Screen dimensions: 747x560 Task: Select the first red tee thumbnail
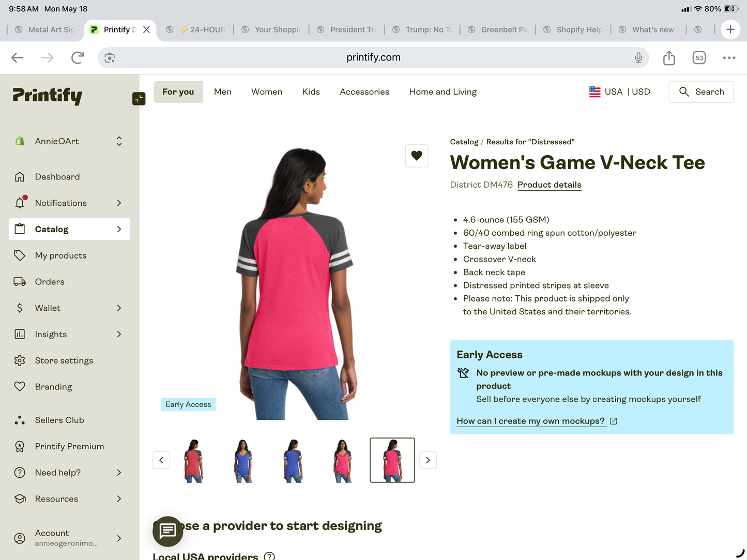[x=194, y=461]
